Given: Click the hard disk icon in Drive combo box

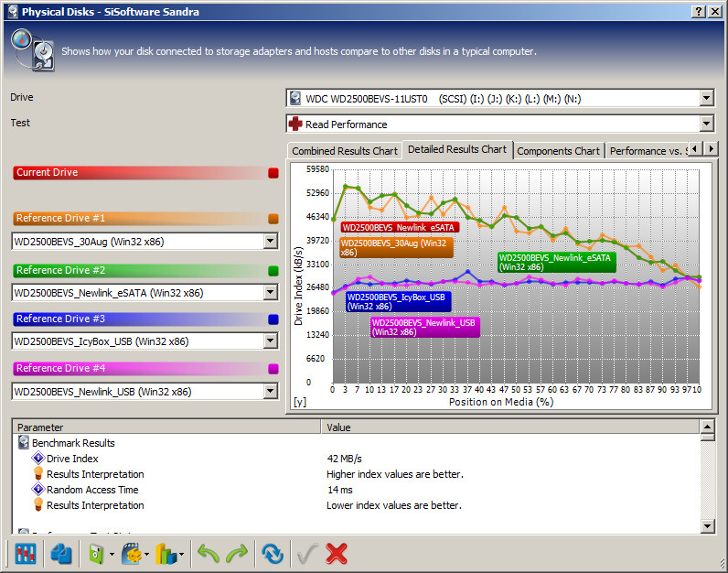Looking at the screenshot, I should pyautogui.click(x=295, y=98).
